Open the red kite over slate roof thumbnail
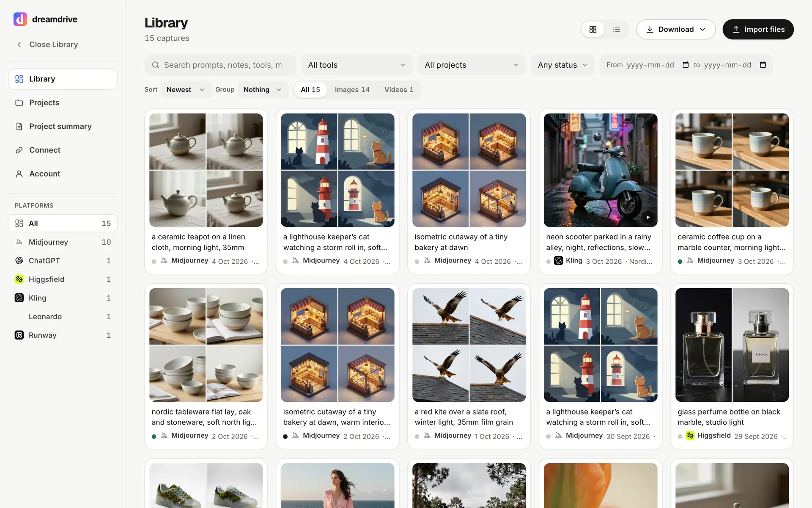 pos(469,345)
